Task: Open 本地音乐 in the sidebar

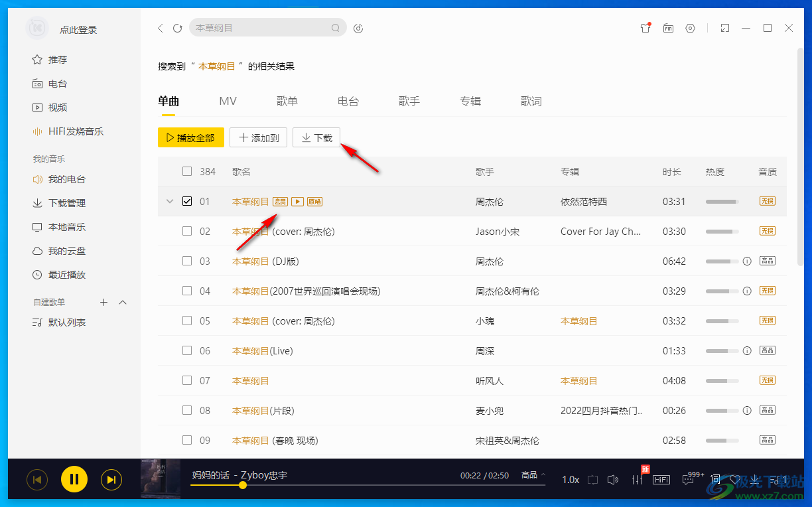Action: click(59, 227)
